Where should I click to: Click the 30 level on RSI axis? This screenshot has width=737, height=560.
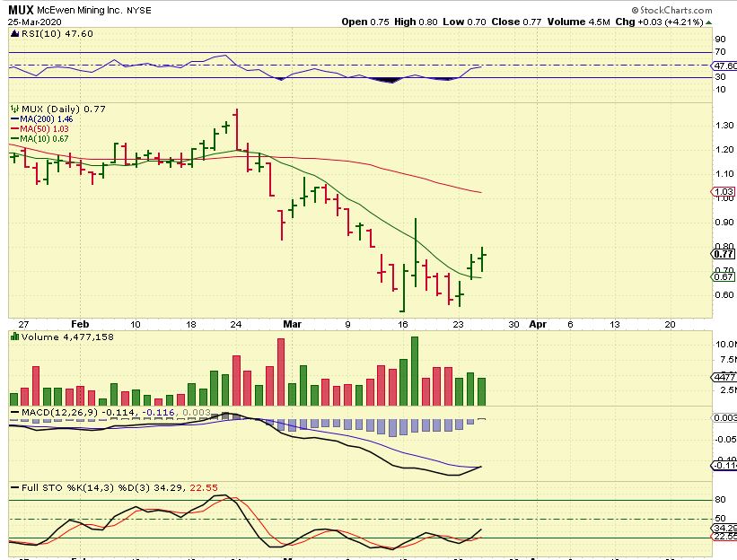pyautogui.click(x=720, y=77)
